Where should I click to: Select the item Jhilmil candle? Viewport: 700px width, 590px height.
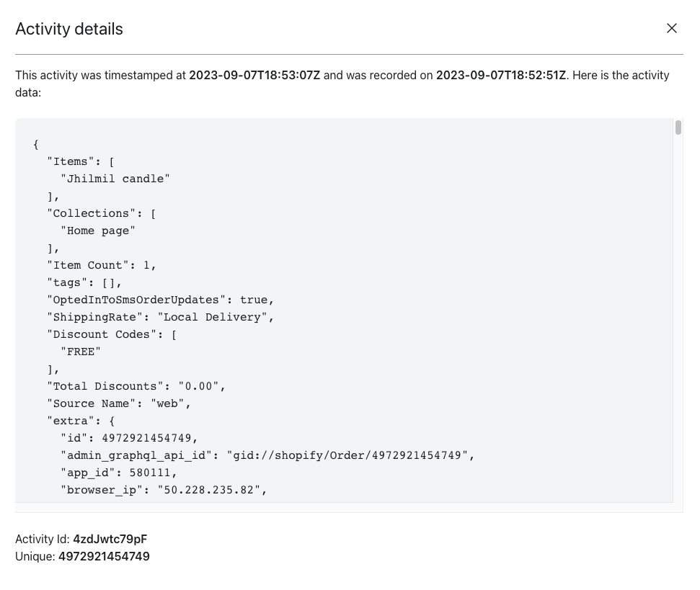(x=115, y=179)
